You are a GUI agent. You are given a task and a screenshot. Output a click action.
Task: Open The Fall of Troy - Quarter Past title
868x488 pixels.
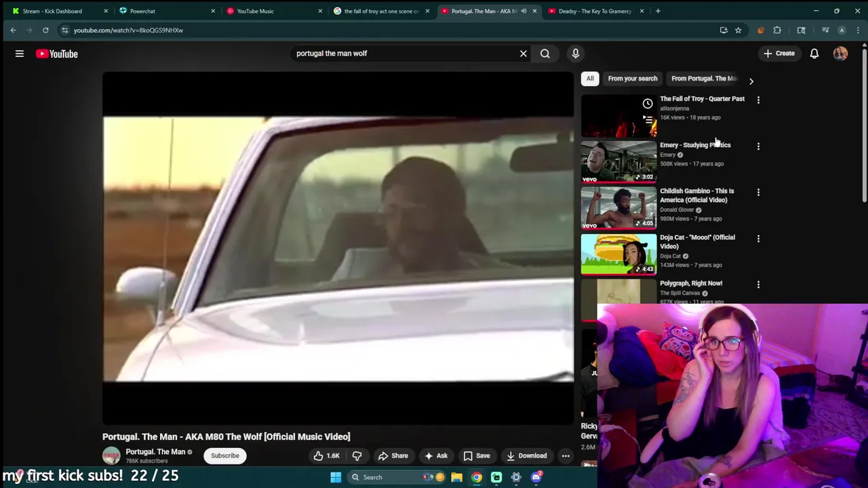(x=702, y=99)
